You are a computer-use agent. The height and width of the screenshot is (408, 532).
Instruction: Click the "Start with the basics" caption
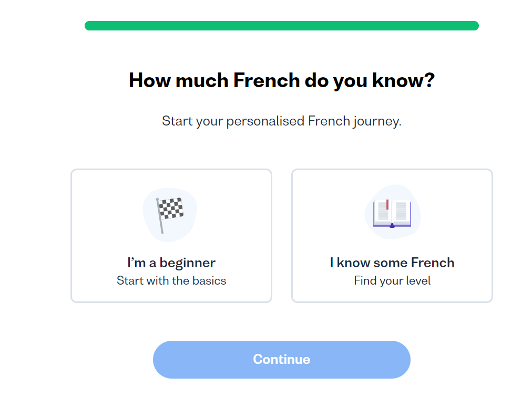tap(171, 280)
